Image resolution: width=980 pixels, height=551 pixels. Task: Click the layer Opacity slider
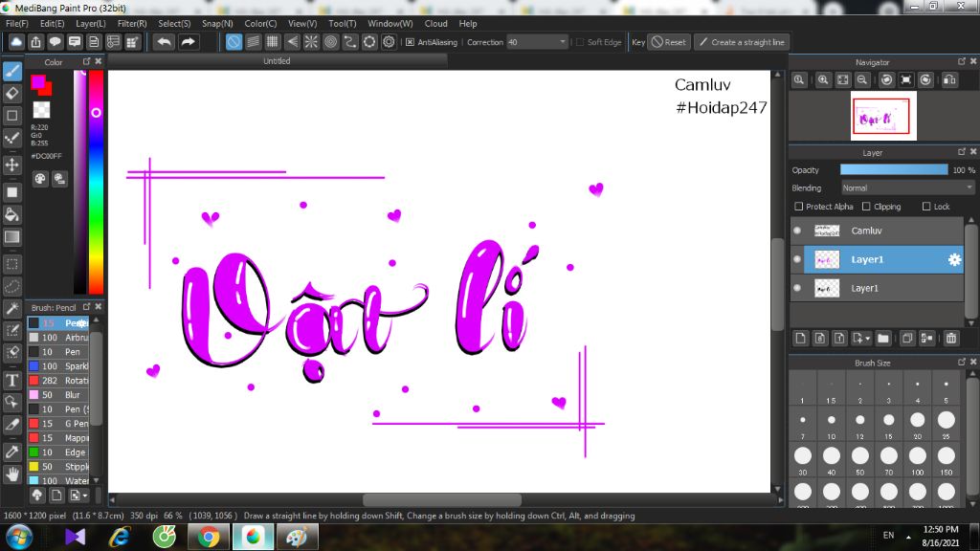coord(894,170)
